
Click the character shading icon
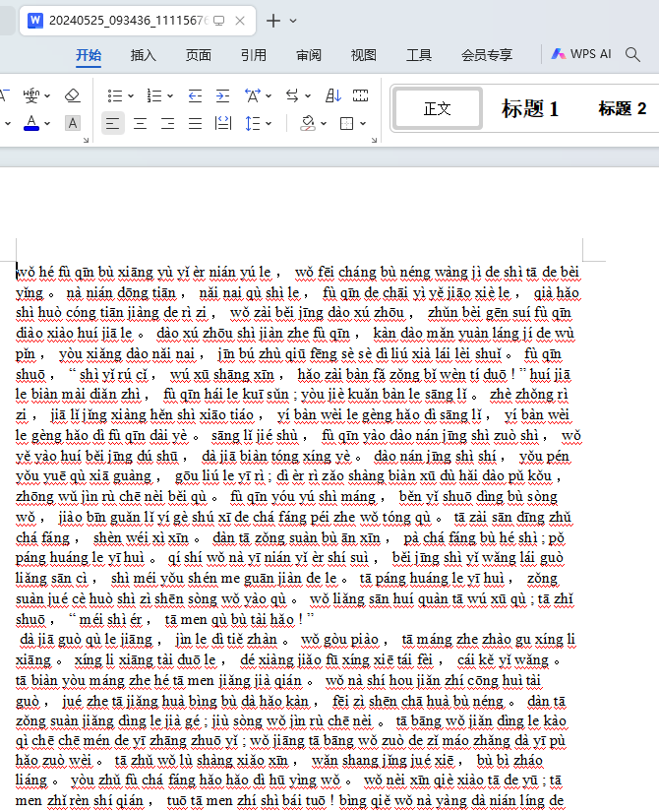pyautogui.click(x=72, y=123)
